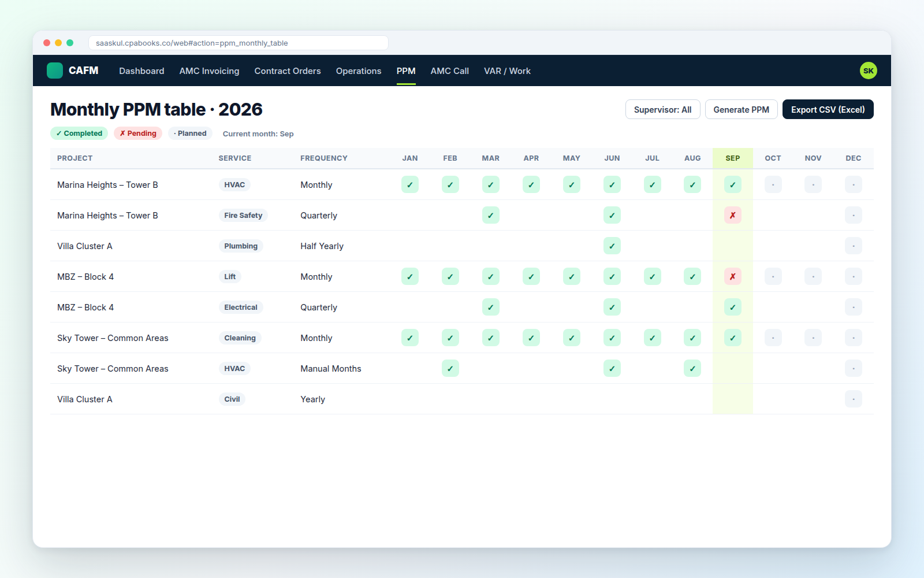Click the completed Jan check for Cleaning

[410, 338]
